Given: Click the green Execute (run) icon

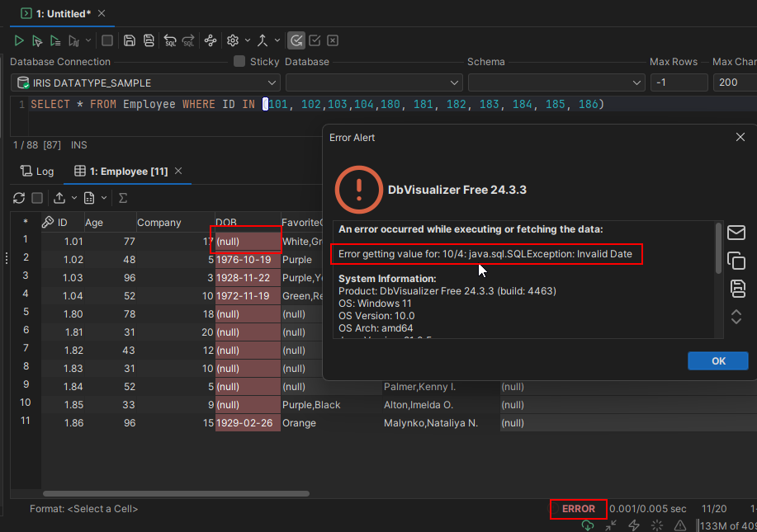Looking at the screenshot, I should (x=19, y=40).
